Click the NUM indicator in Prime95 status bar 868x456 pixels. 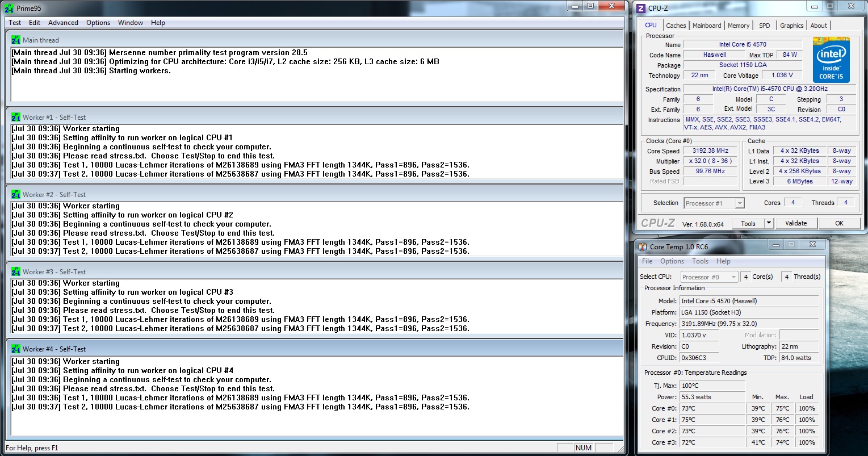(x=584, y=448)
